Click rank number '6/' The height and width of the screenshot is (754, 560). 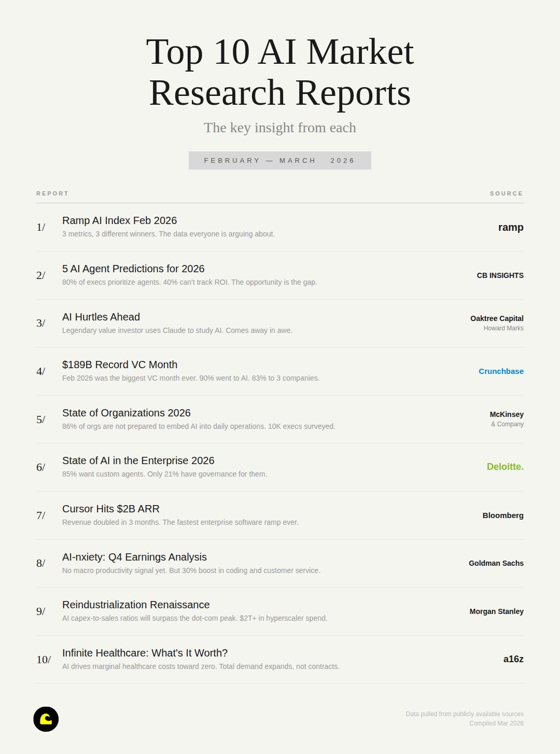pyautogui.click(x=40, y=467)
